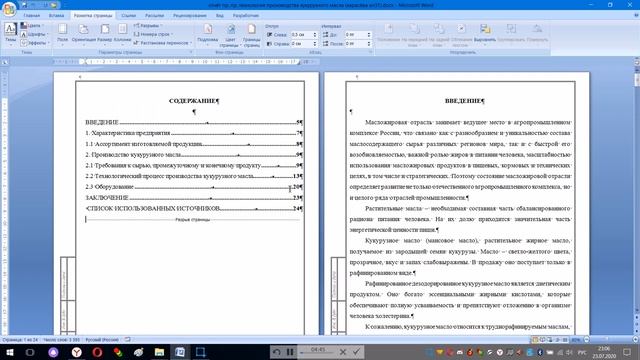
Task: Click the '2.3 Оборудование' contents entry
Action: (x=194, y=187)
